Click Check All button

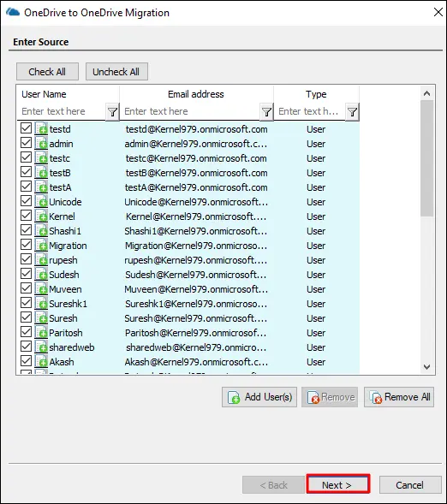click(x=47, y=71)
